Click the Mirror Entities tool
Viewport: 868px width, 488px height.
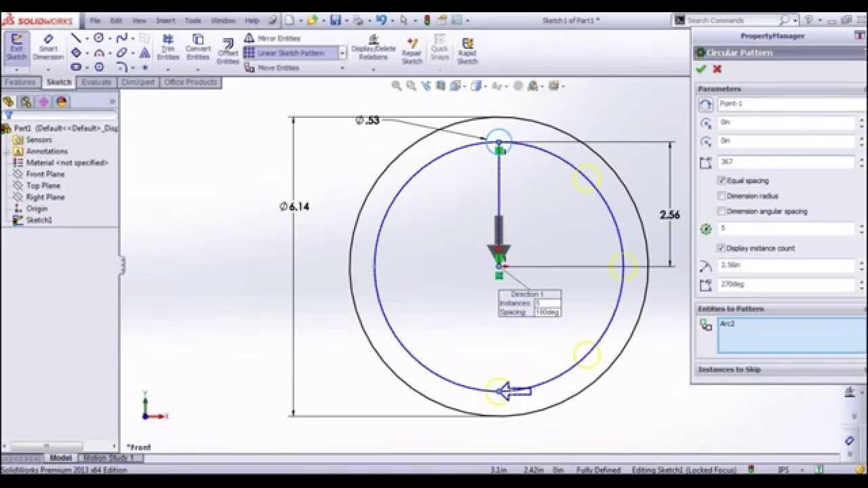tap(273, 39)
